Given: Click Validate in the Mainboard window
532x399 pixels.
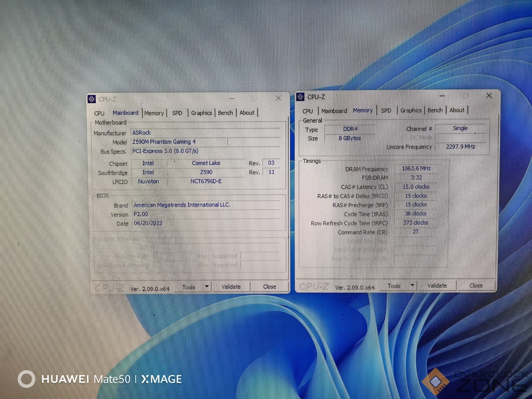Looking at the screenshot, I should [x=231, y=287].
